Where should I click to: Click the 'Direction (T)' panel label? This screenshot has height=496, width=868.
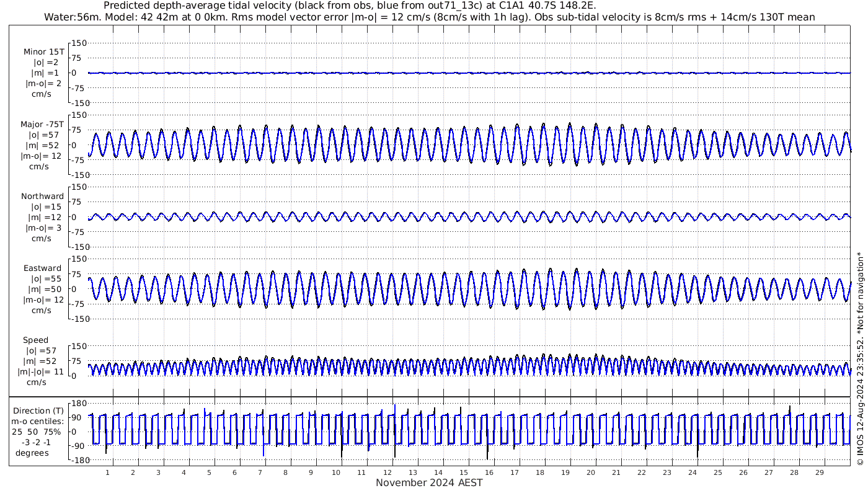(x=38, y=411)
